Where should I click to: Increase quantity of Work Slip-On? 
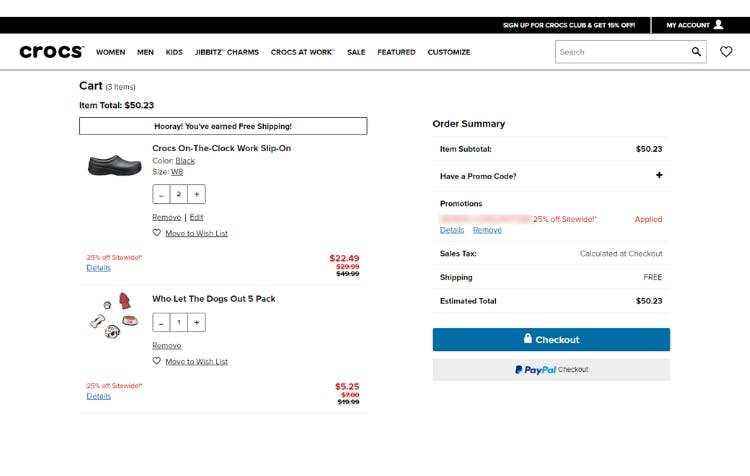(196, 194)
